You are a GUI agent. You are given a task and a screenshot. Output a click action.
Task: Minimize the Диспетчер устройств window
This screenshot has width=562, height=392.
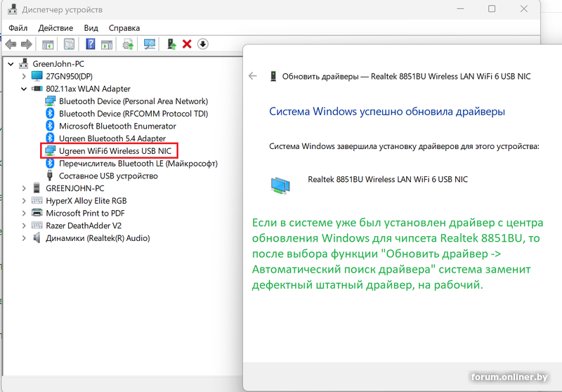(x=460, y=9)
